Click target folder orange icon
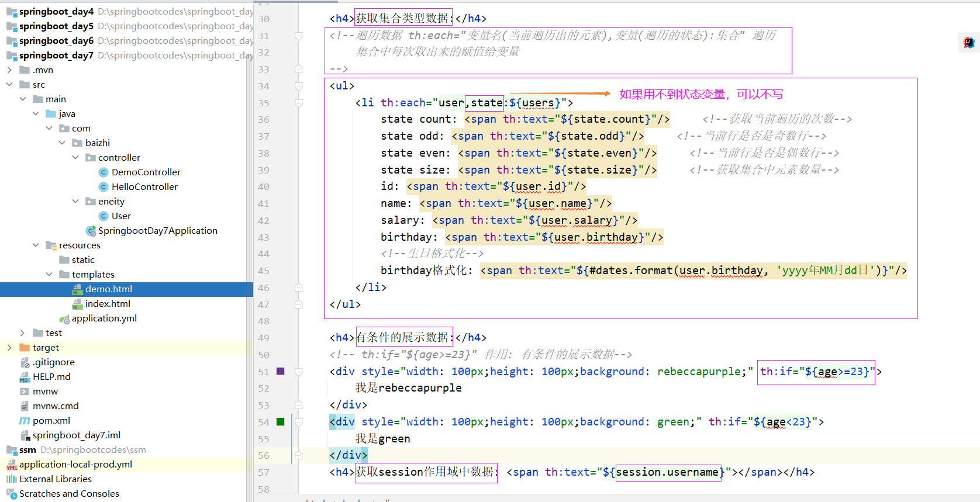The height and width of the screenshot is (502, 980). (x=25, y=347)
